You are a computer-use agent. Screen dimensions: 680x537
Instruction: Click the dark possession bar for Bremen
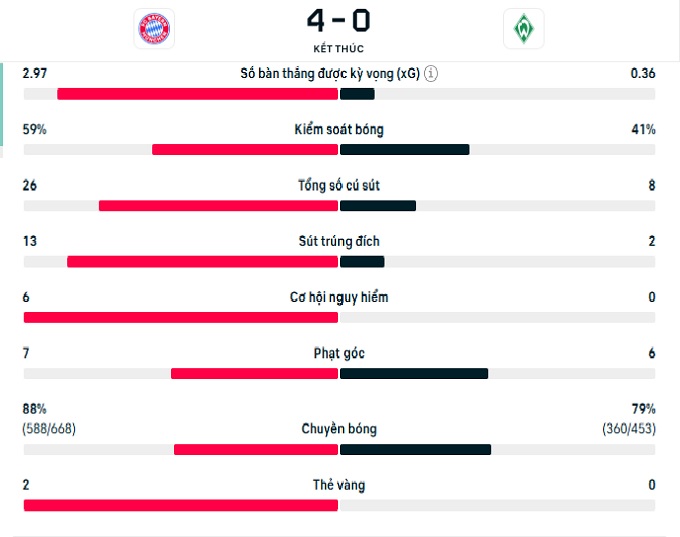point(404,150)
